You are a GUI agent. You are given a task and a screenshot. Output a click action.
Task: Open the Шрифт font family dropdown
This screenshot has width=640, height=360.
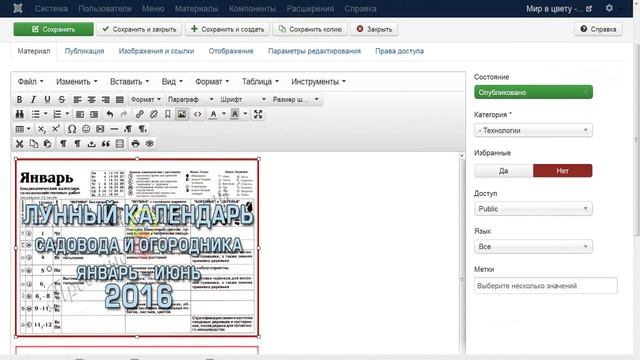(243, 100)
